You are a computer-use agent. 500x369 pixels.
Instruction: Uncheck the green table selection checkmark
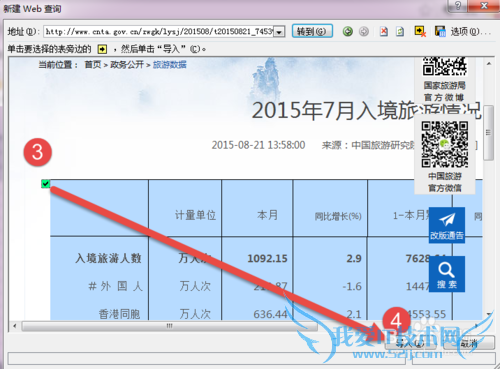pos(46,184)
